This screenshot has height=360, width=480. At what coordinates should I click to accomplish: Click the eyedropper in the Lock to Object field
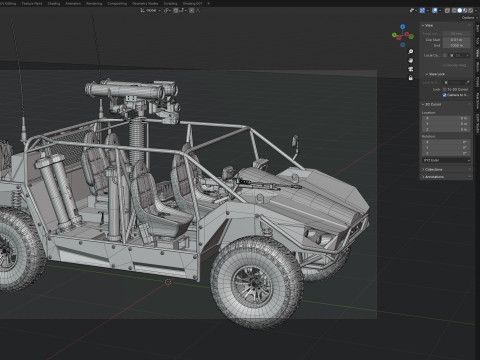pos(467,82)
